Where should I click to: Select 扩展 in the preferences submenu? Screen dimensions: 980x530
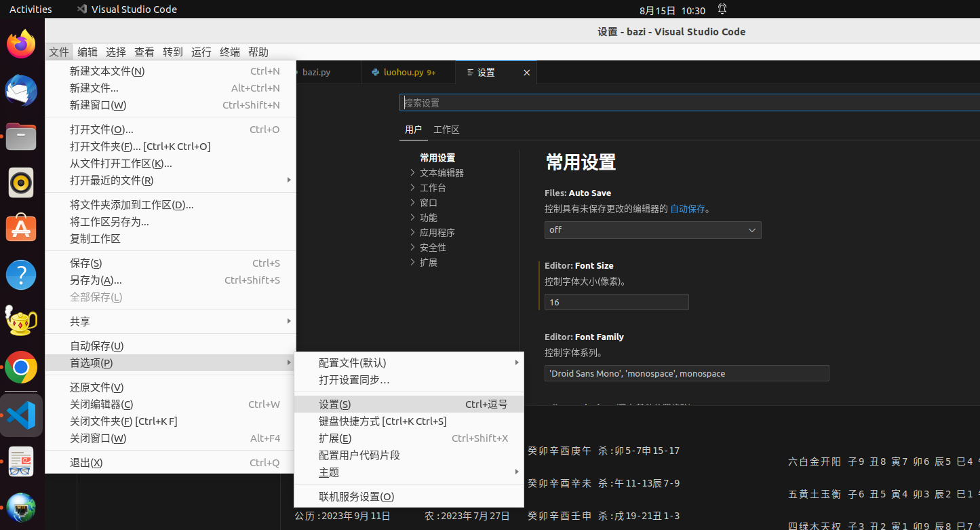pos(409,438)
